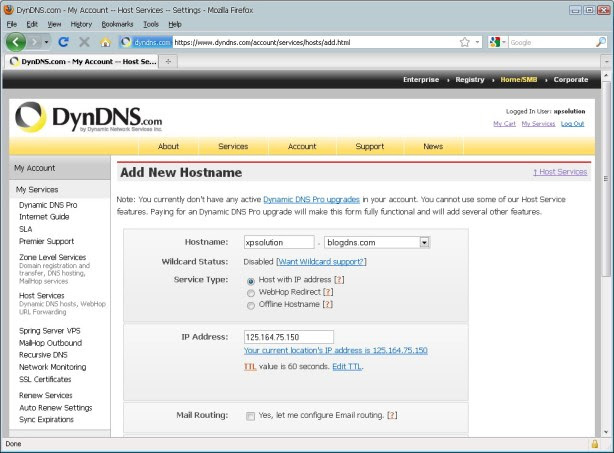Open the History menu
Viewport: 614px width, 453px height.
81,24
